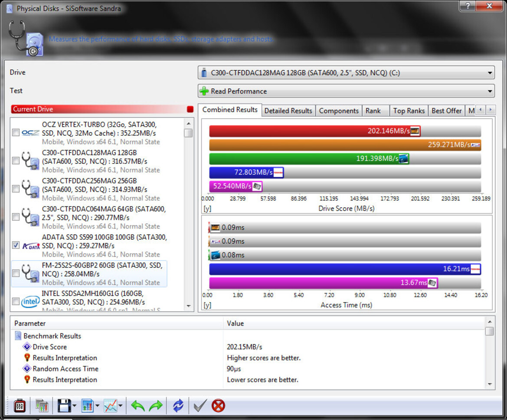This screenshot has height=420, width=507.
Task: Click the 'Lower scores are better.' text
Action: coord(262,380)
